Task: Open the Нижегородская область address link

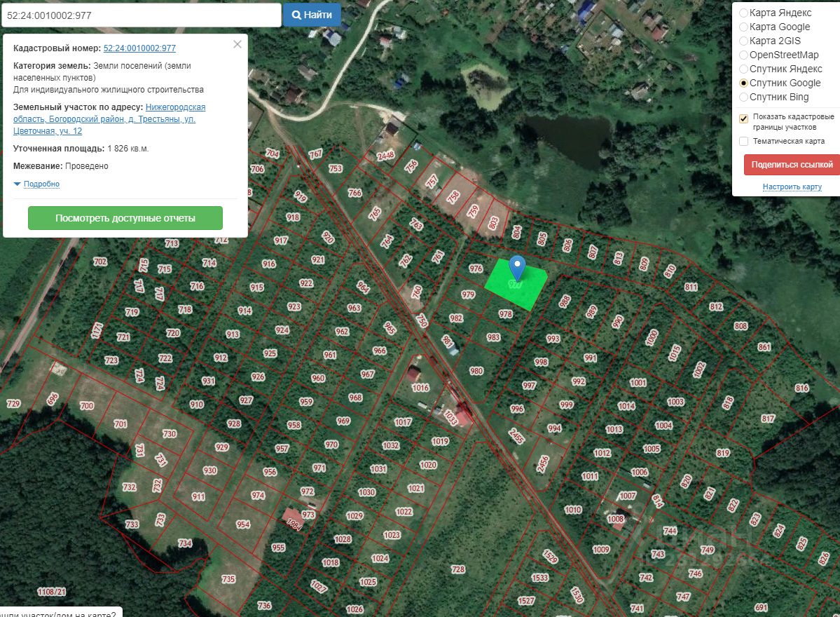Action: click(109, 119)
